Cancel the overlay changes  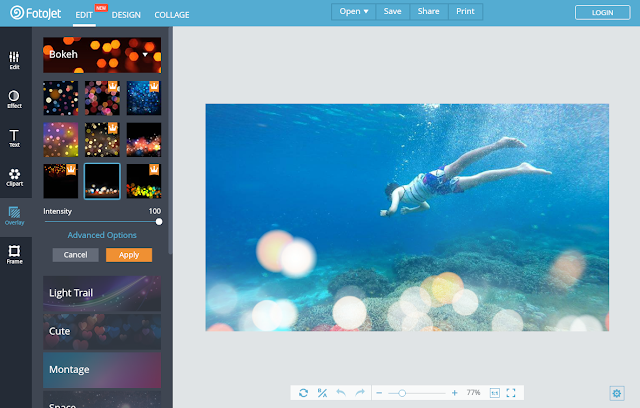[76, 255]
